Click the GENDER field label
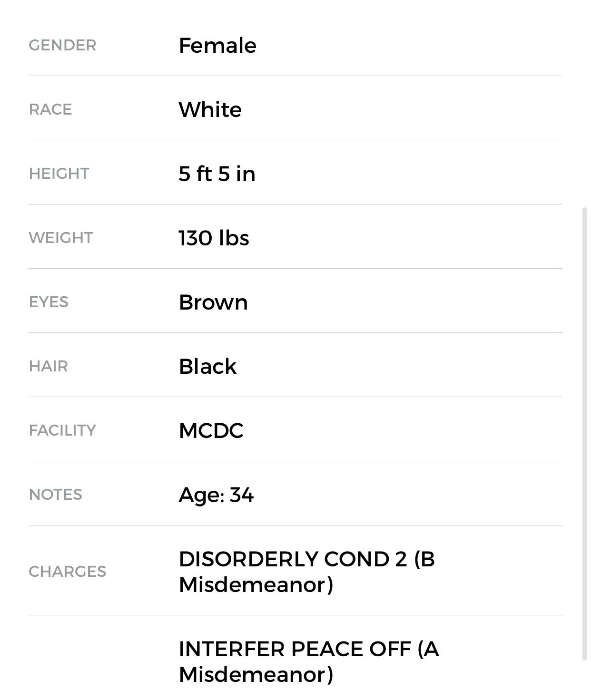This screenshot has width=591, height=700. coord(62,45)
